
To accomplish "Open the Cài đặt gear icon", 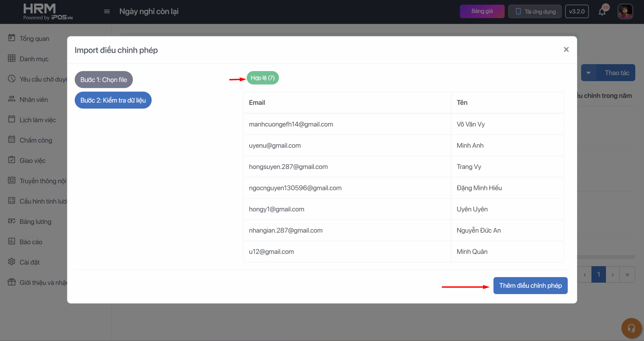I will [x=12, y=262].
